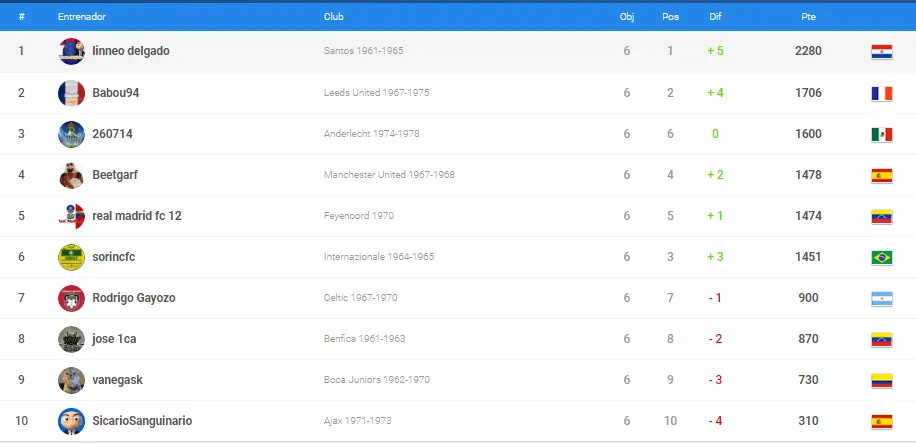Viewport: 916px width, 444px height.
Task: Select club Santos 1961-1965
Action: point(363,51)
